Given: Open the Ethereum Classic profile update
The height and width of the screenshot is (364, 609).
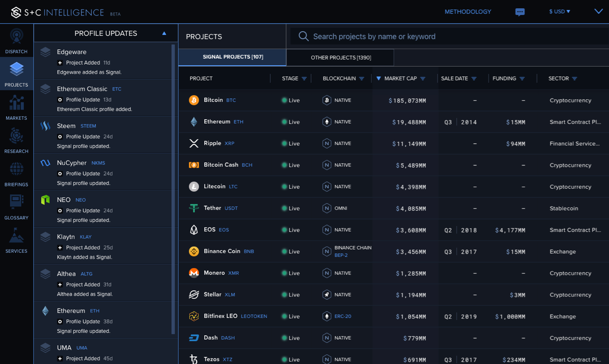Looking at the screenshot, I should point(103,98).
